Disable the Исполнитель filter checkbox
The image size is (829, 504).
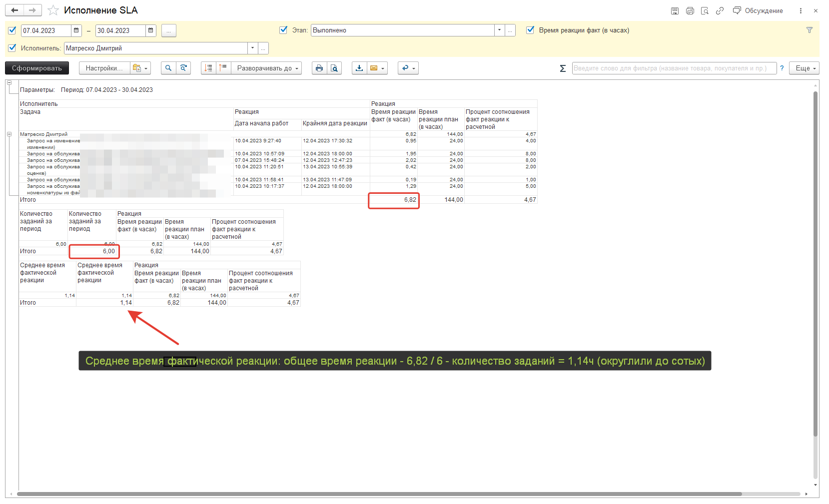[x=12, y=48]
